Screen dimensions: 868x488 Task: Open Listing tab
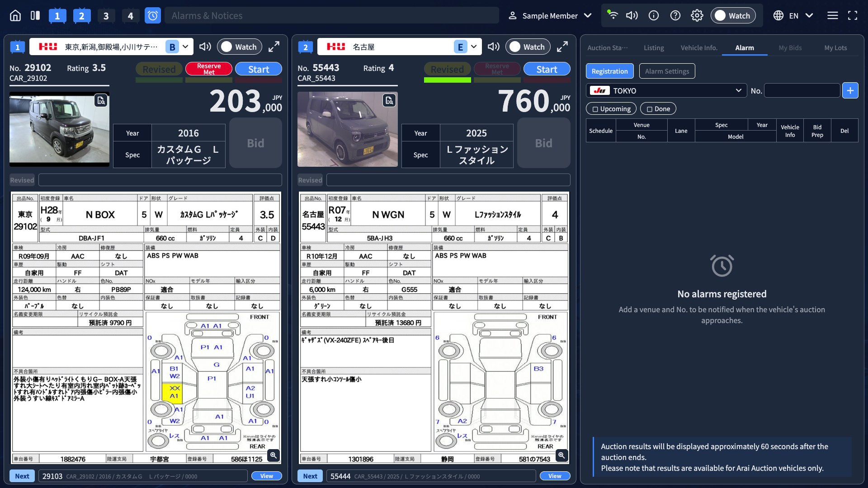pos(654,47)
